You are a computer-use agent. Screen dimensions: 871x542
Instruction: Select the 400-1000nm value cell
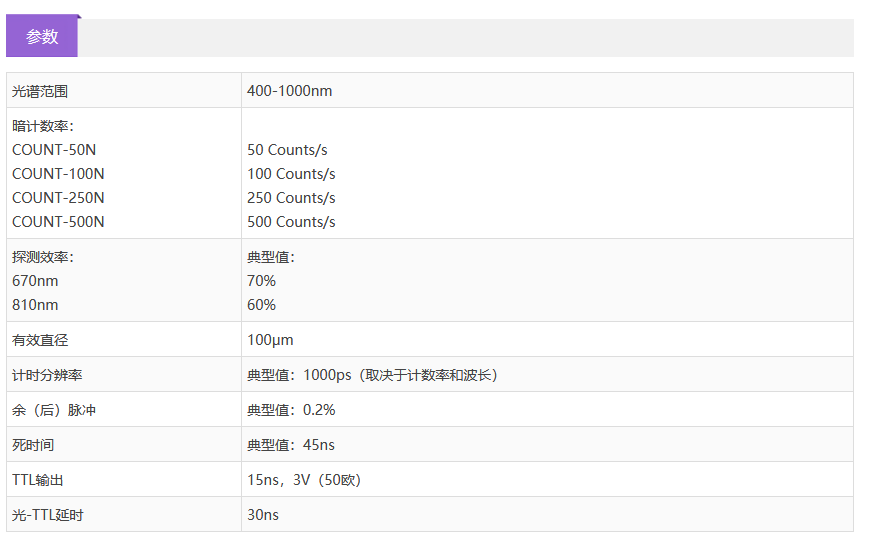(289, 91)
